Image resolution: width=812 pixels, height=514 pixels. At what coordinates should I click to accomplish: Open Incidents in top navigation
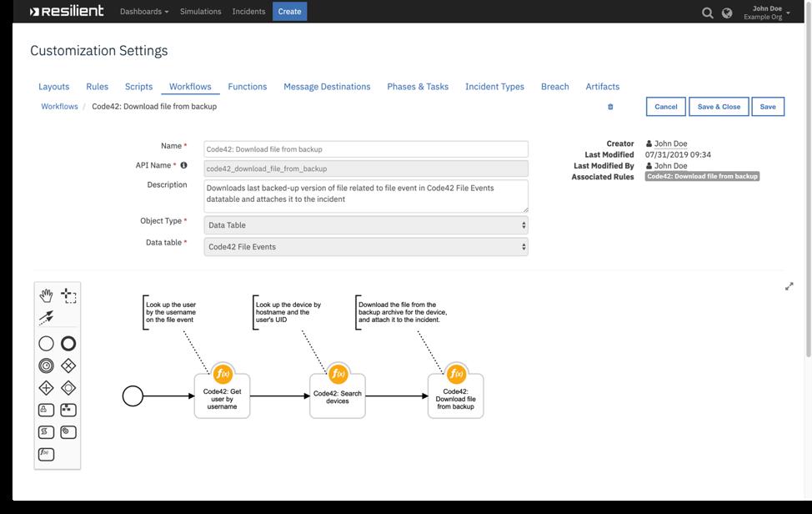248,12
